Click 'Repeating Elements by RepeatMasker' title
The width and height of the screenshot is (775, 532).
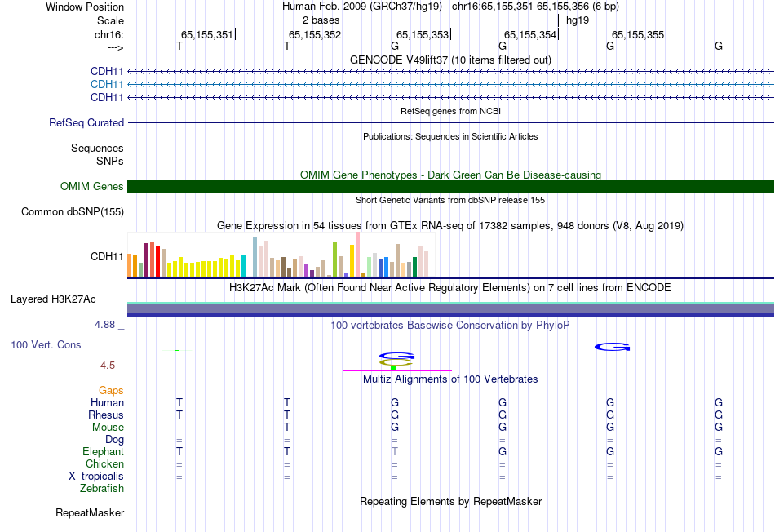[451, 501]
